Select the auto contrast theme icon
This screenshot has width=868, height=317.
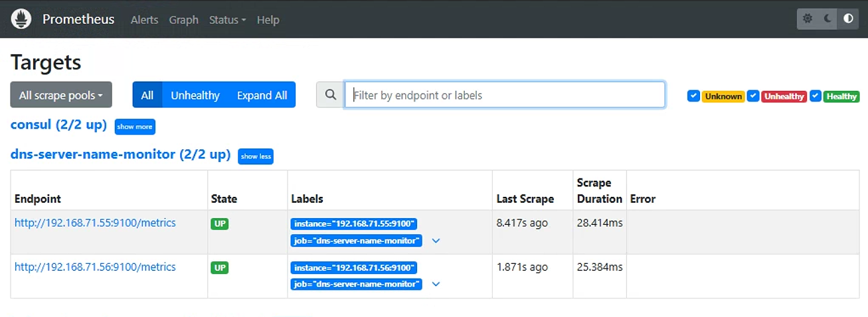848,19
